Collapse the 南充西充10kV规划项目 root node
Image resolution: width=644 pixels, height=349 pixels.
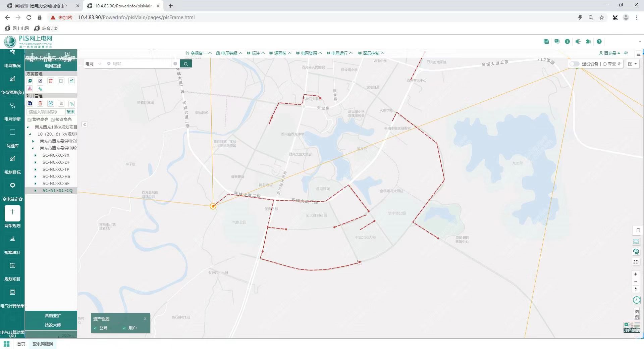click(28, 127)
